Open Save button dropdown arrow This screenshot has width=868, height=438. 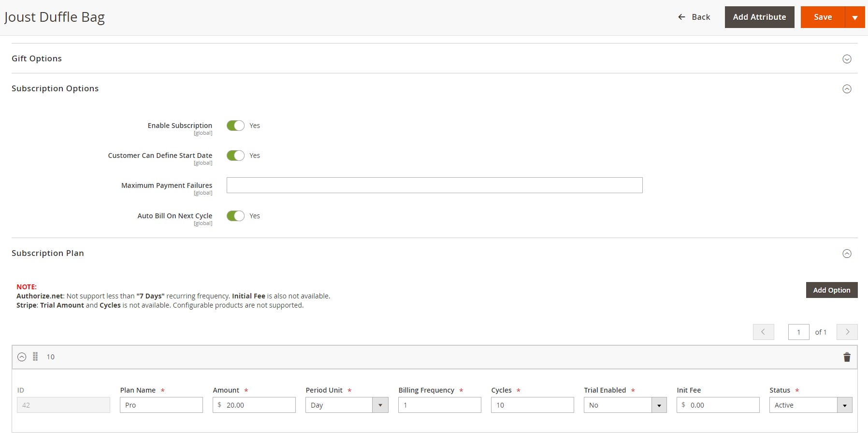854,17
